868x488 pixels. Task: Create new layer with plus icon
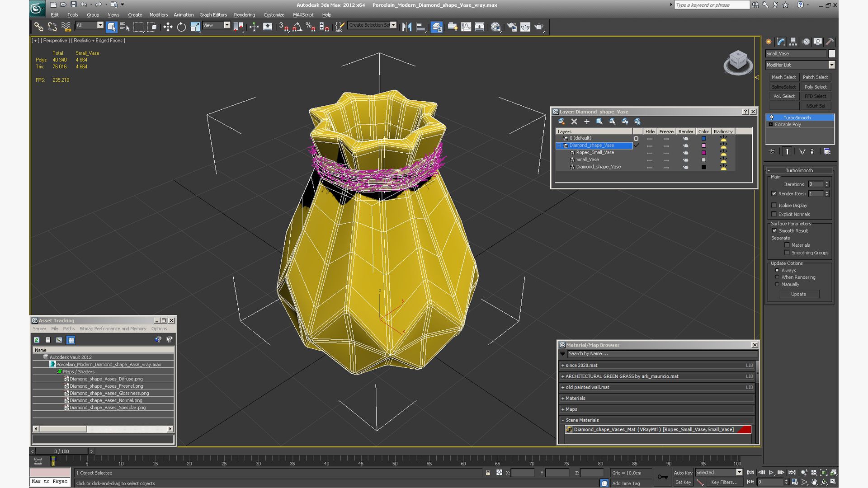pos(587,122)
